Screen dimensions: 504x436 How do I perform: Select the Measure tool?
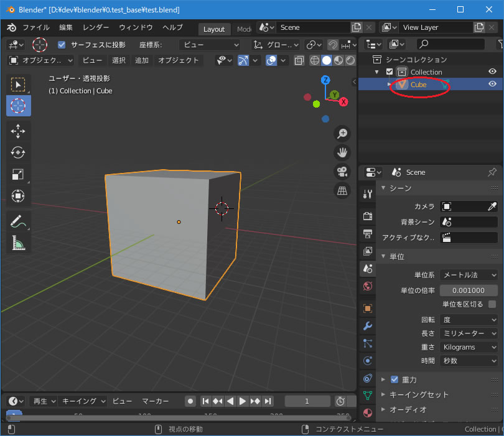[x=18, y=243]
